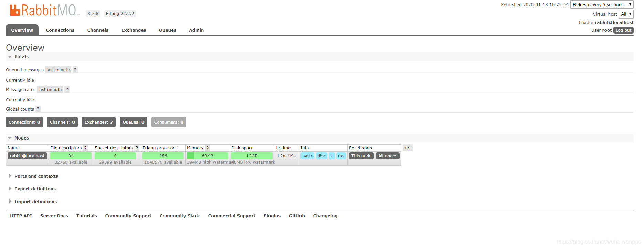This screenshot has width=644, height=248.
Task: Click the info tag labeled 1
Action: (332, 156)
